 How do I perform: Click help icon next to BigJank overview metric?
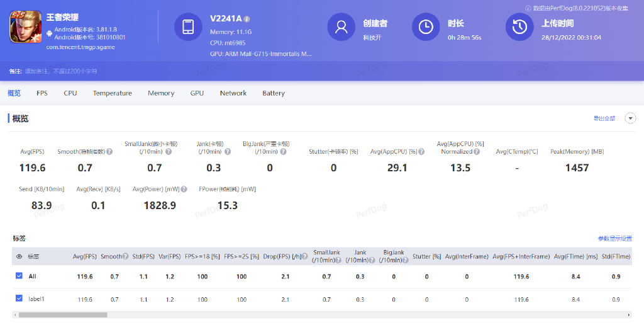click(284, 151)
